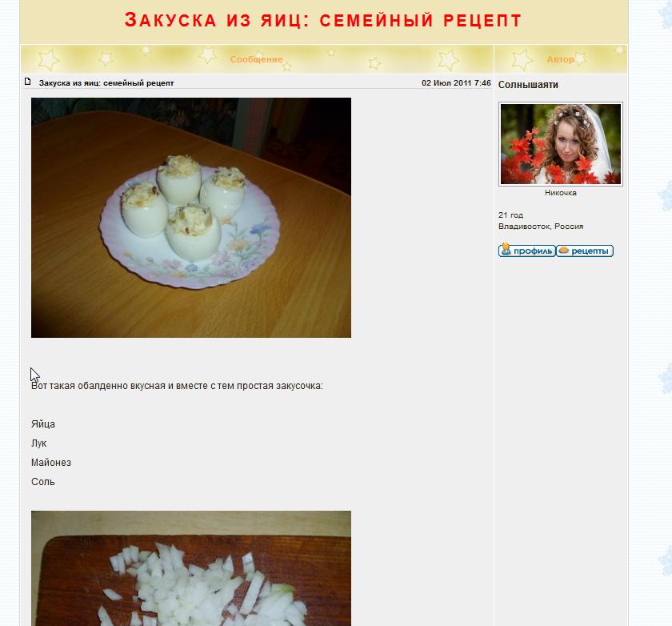Screen dimensions: 672x626
Task: Open the stuffed eggs plate photo
Action: pyautogui.click(x=191, y=218)
